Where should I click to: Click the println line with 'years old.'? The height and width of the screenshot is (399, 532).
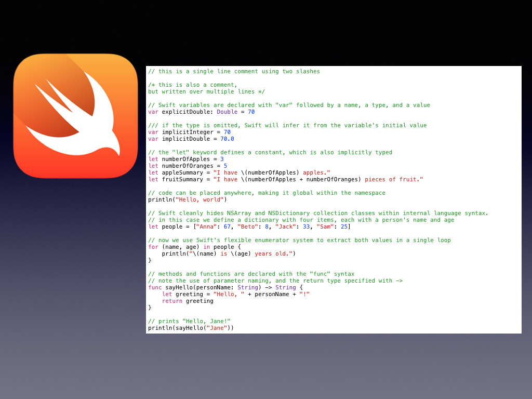click(229, 254)
